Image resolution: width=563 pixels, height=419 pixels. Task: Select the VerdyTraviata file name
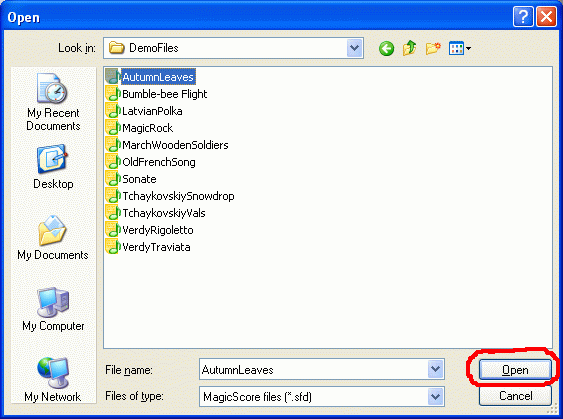156,247
